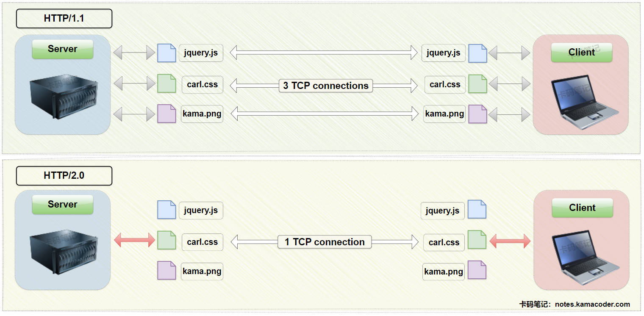
Task: Select the green carl.css file icon on the HTTP/1.1 client side
Action: 477,84
